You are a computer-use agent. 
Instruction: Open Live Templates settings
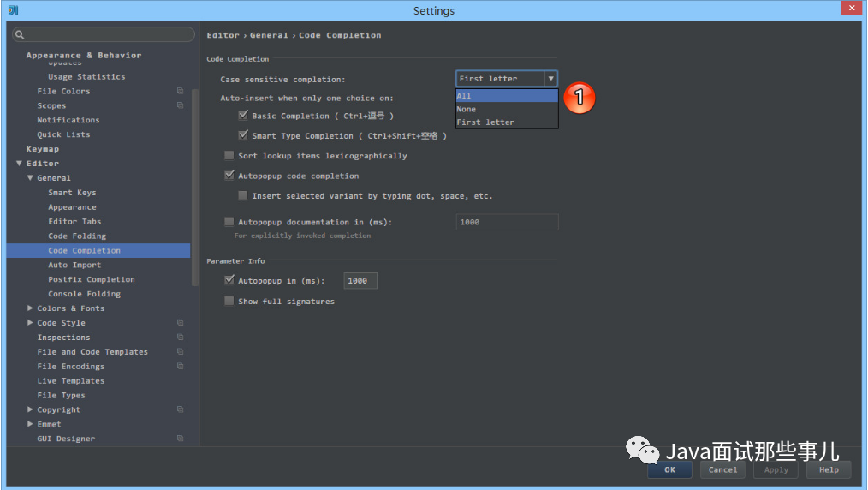point(71,380)
